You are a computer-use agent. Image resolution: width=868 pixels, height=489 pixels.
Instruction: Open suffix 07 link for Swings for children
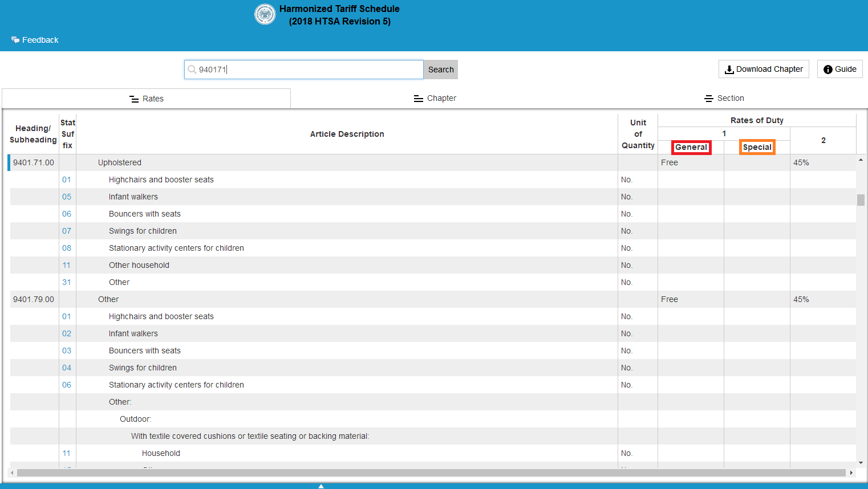point(67,231)
